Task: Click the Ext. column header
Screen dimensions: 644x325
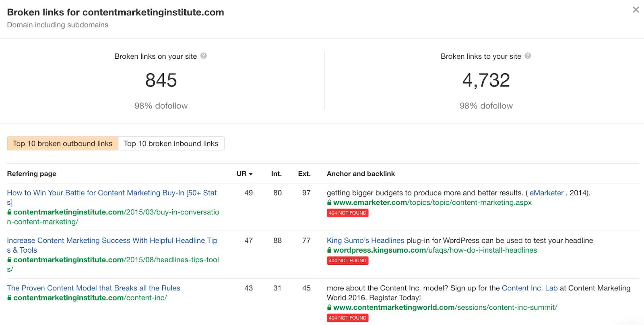Action: pos(304,174)
